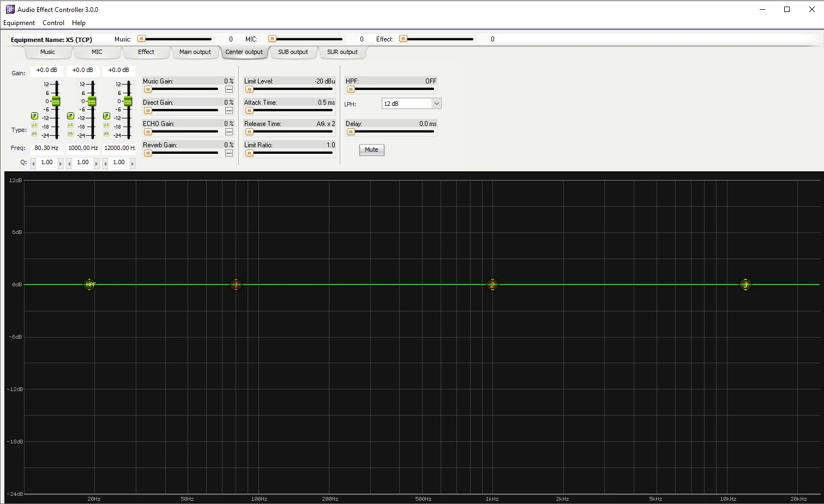Image resolution: width=824 pixels, height=504 pixels.
Task: Select high shelf (HS) type for band 1
Action: click(34, 134)
